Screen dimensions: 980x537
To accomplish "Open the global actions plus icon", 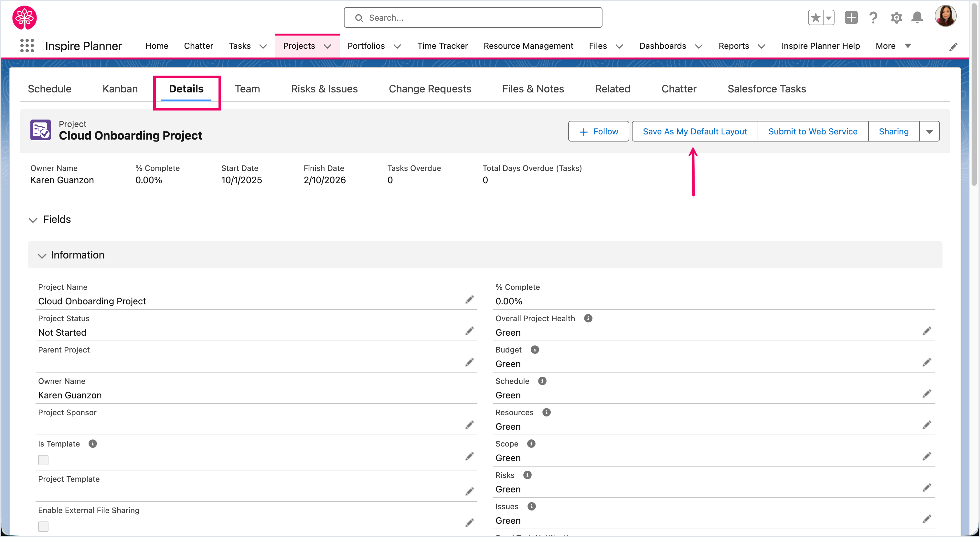I will [851, 17].
